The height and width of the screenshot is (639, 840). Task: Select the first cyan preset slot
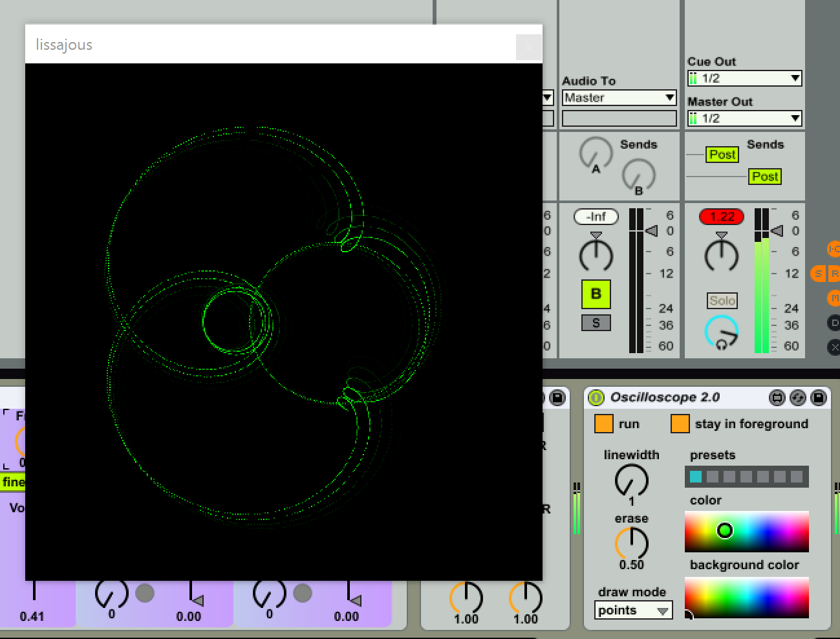click(696, 477)
